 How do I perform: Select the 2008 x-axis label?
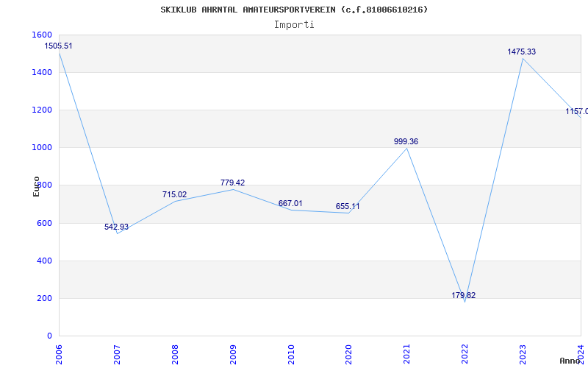(x=175, y=354)
